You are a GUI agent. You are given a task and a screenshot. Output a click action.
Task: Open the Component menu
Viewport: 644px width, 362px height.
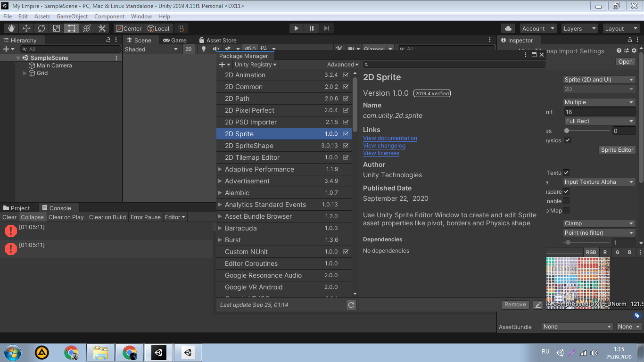coord(109,16)
